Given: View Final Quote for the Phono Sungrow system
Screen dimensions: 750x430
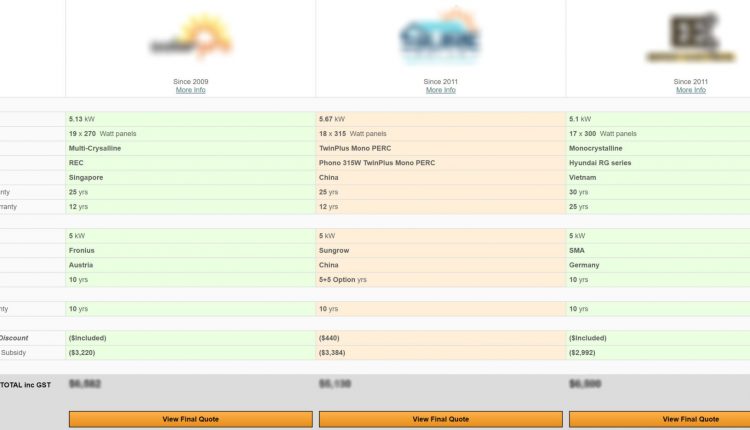Looking at the screenshot, I should click(x=441, y=419).
